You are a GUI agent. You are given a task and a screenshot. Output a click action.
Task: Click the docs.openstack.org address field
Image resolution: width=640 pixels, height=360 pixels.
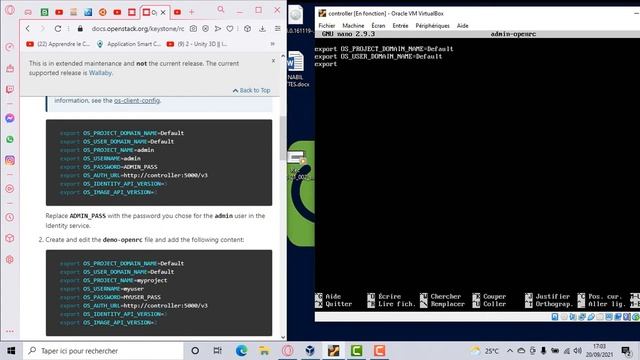click(x=138, y=29)
